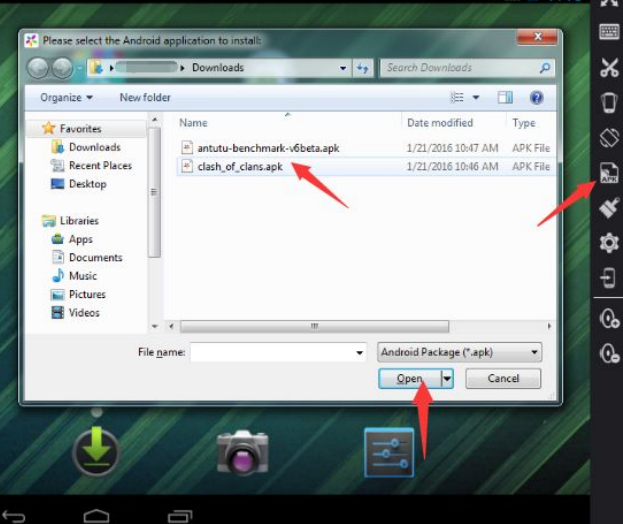Screen dimensions: 623x524
Task: Select Desktop in the navigation pane
Action: (88, 184)
